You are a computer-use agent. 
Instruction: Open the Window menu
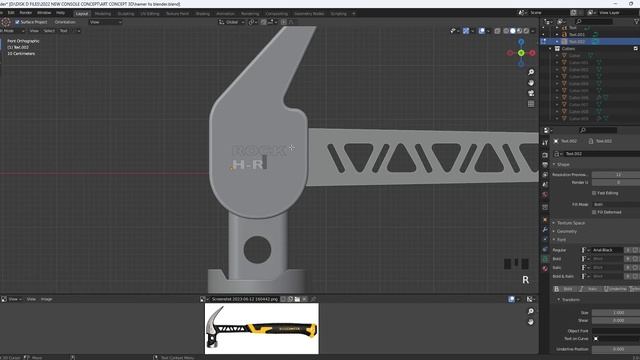[44, 13]
